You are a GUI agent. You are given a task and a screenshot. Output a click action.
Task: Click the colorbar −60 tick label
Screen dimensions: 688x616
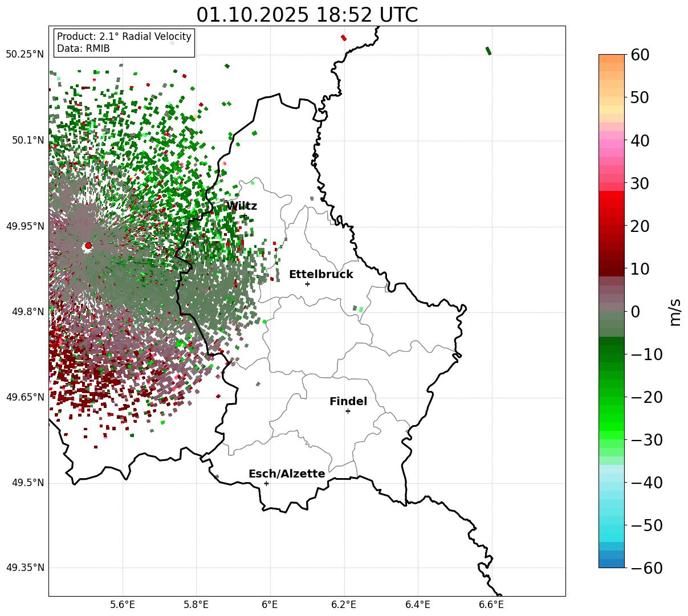tap(646, 568)
